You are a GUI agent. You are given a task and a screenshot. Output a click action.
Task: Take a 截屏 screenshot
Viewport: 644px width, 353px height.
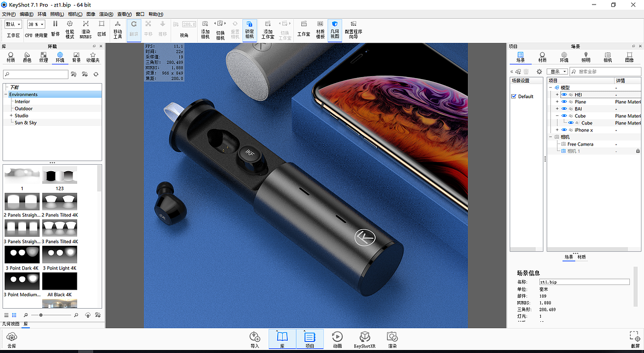tap(635, 339)
